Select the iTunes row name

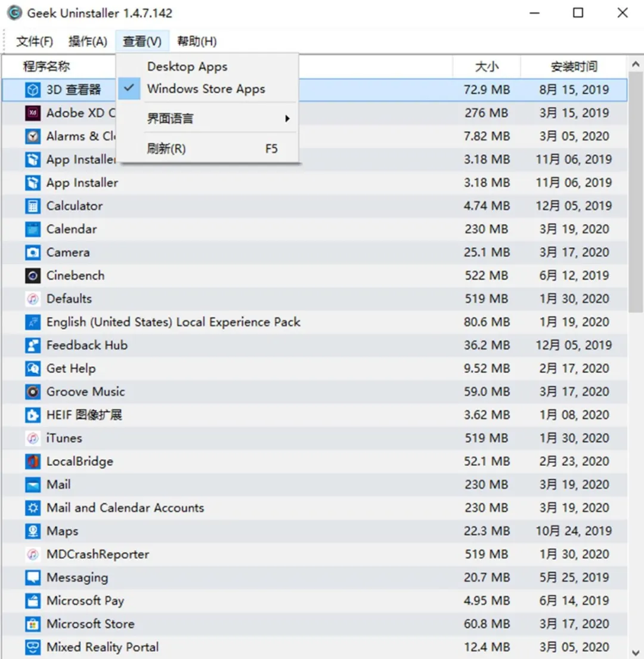pyautogui.click(x=64, y=438)
